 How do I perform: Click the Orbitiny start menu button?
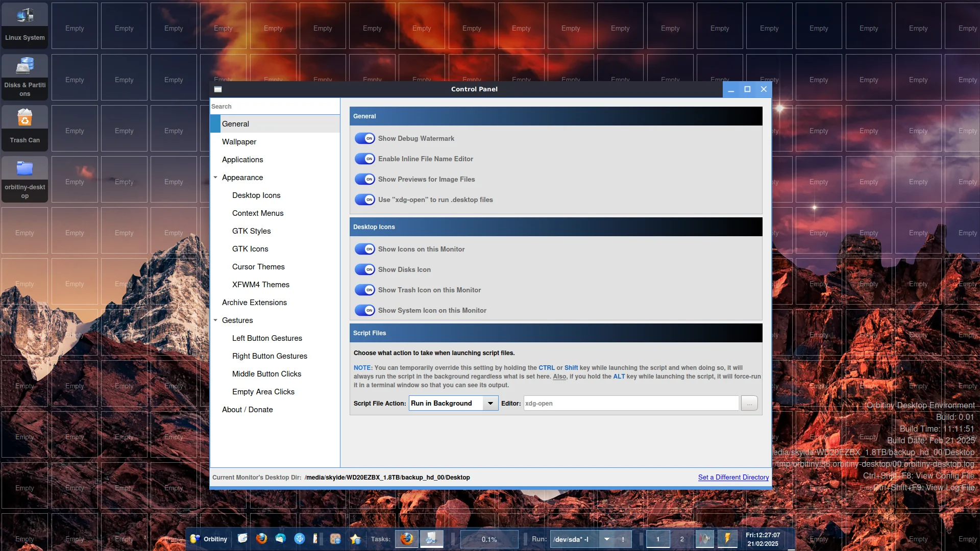pyautogui.click(x=209, y=539)
